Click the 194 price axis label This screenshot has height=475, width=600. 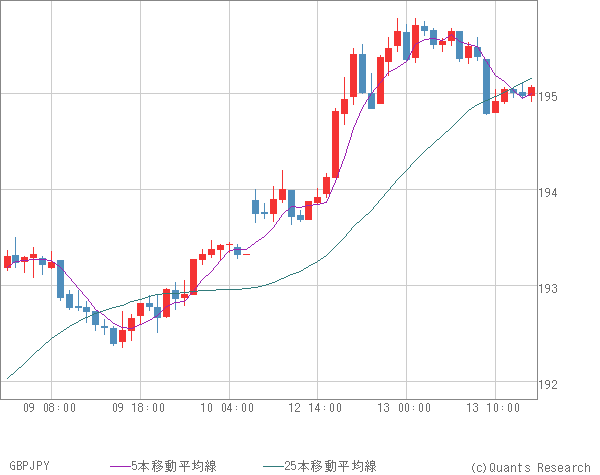(548, 192)
